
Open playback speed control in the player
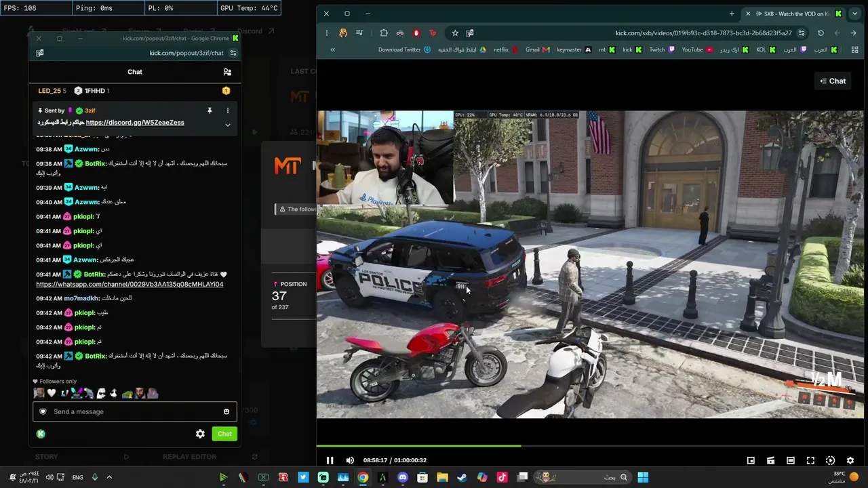[x=830, y=460]
